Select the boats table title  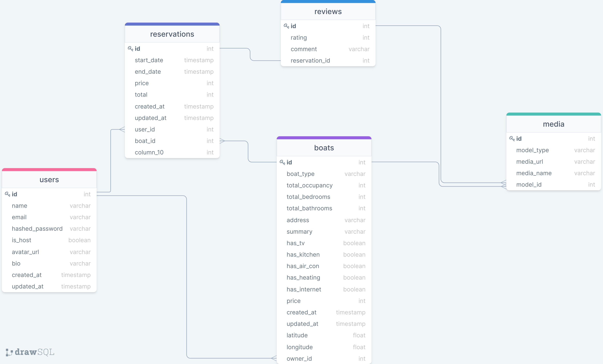(x=324, y=148)
